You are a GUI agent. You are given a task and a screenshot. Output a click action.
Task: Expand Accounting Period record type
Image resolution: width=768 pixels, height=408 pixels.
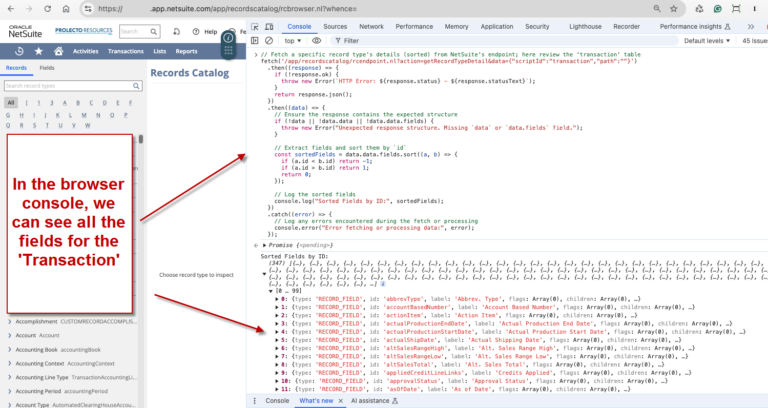click(10, 391)
